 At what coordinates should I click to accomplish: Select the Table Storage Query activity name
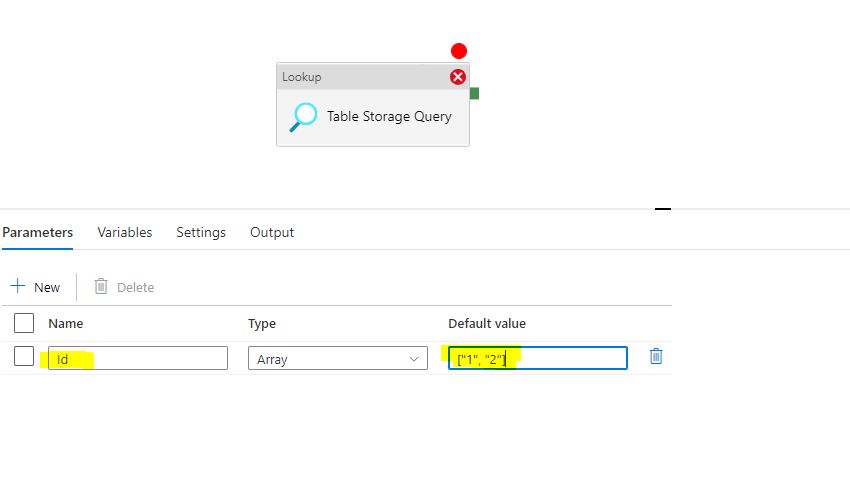point(389,117)
